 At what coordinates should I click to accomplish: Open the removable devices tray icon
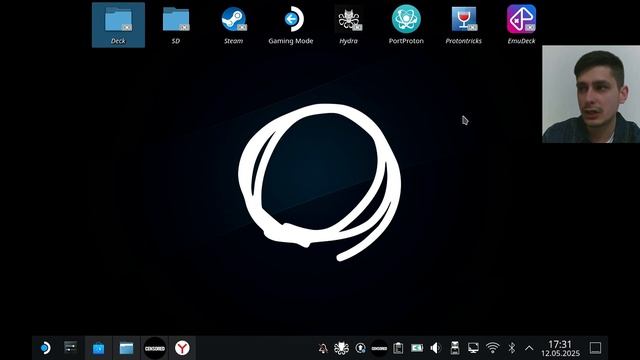[455, 348]
